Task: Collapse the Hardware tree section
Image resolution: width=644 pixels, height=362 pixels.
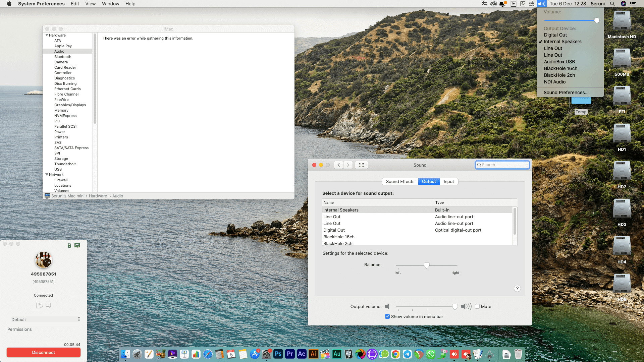Action: coord(47,35)
